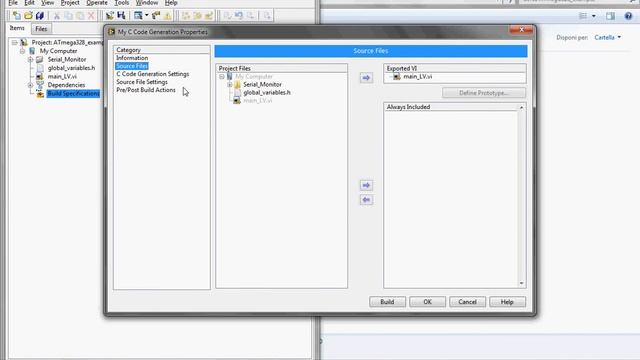
Task: Collapse My Computer in project tree
Action: 22,51
